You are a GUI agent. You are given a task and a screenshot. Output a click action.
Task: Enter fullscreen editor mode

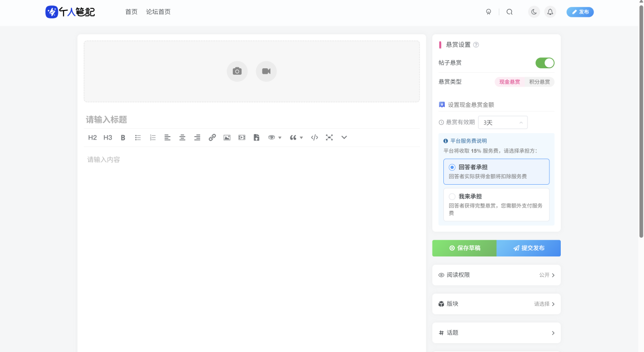point(329,138)
